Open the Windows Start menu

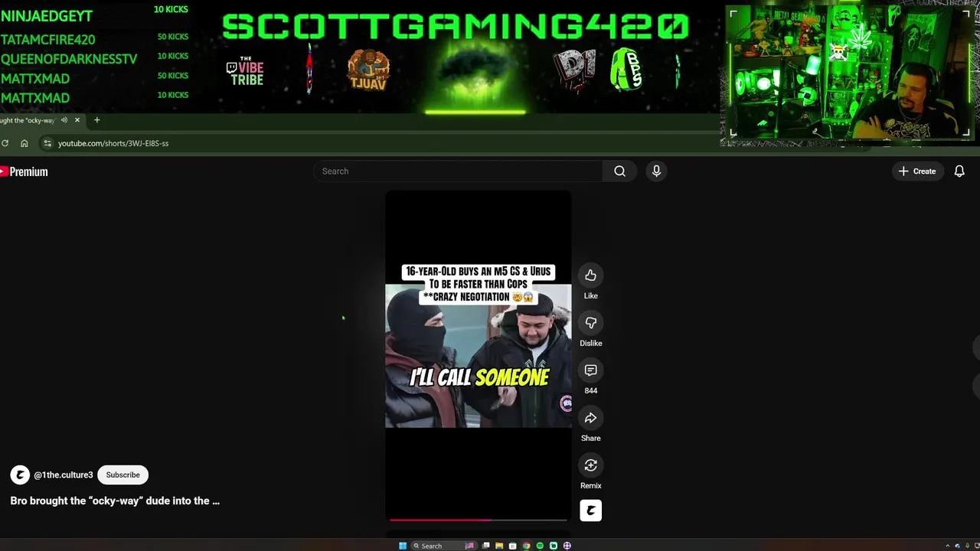point(403,546)
